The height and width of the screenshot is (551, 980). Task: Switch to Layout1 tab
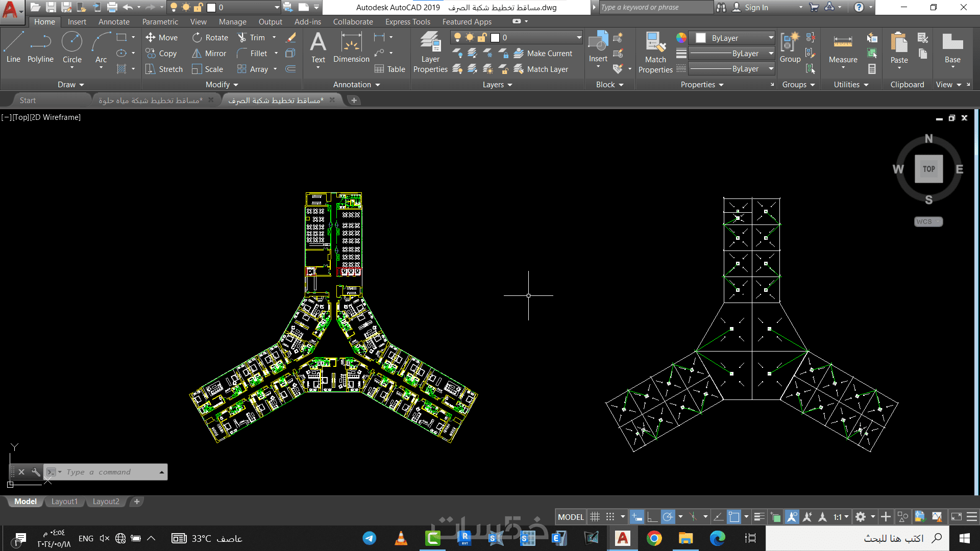click(64, 502)
